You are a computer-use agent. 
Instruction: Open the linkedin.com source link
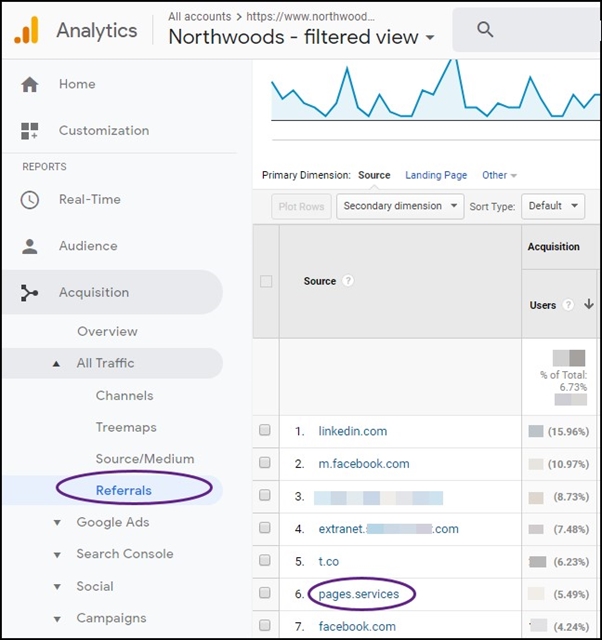(353, 431)
